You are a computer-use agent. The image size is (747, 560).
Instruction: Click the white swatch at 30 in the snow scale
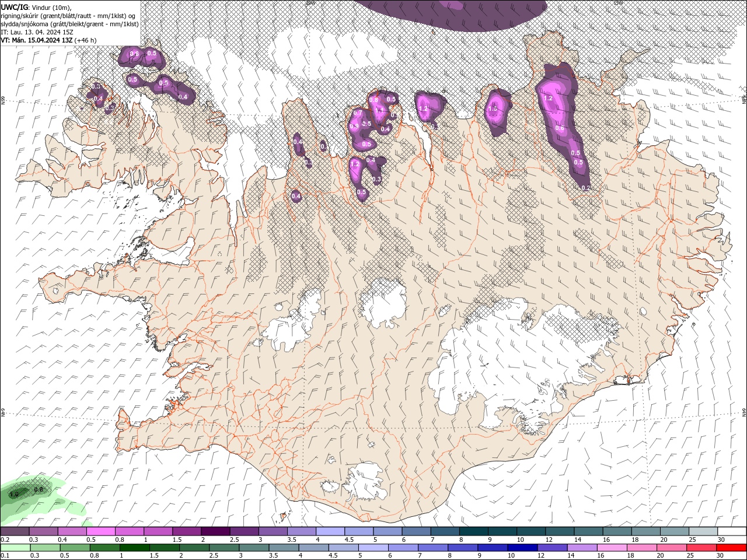pyautogui.click(x=732, y=531)
